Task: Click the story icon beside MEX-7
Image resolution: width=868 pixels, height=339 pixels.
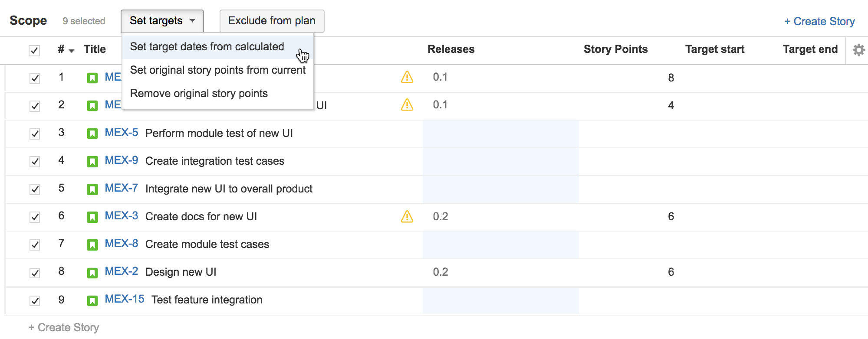Action: click(x=92, y=188)
